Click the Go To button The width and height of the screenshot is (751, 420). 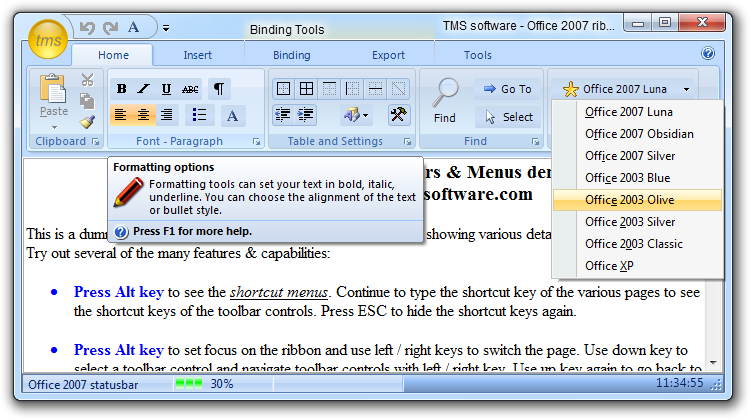pos(507,89)
